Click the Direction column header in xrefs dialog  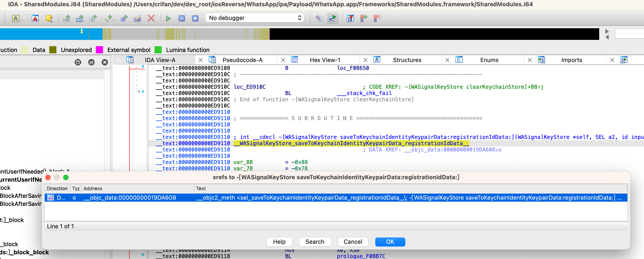(x=57, y=188)
